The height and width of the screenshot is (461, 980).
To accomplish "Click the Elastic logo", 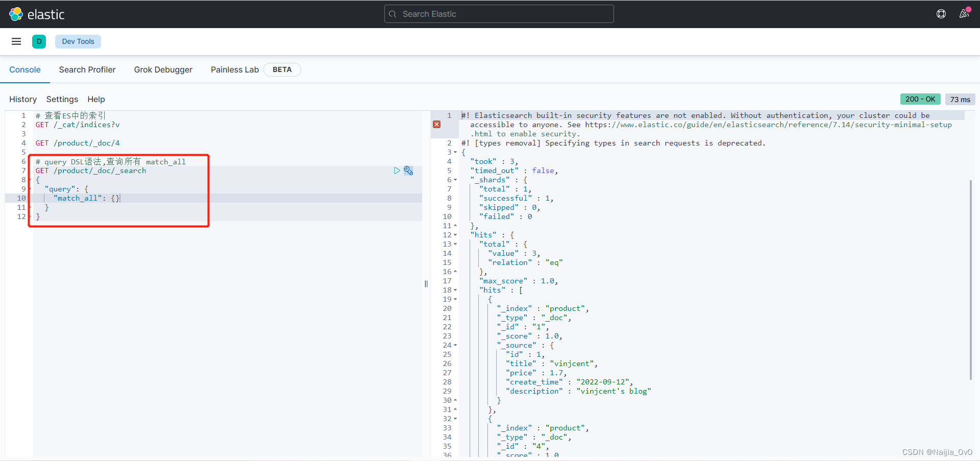I will click(x=37, y=14).
